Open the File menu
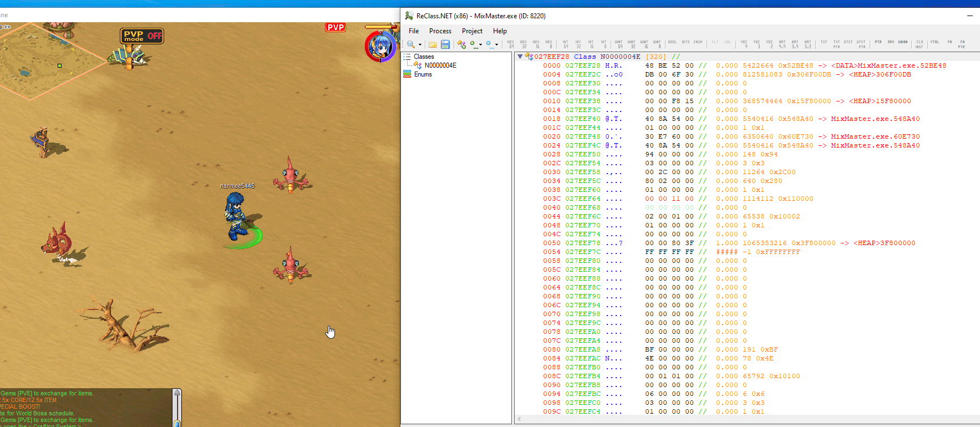980x427 pixels. [414, 31]
